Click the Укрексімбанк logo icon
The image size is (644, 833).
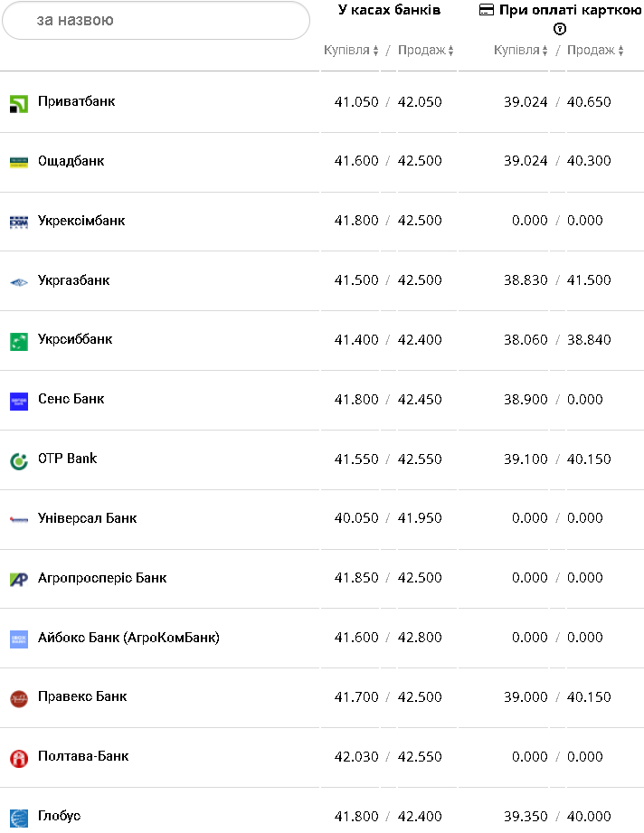click(19, 222)
